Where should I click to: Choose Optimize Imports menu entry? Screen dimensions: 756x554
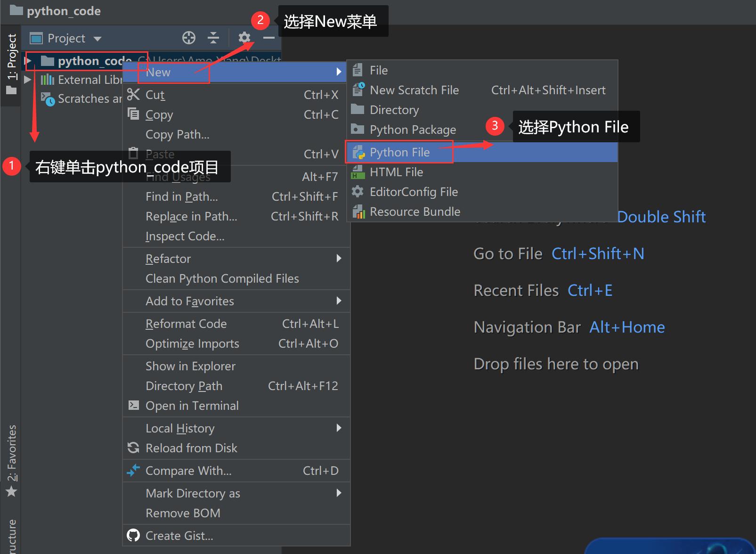tap(236, 343)
